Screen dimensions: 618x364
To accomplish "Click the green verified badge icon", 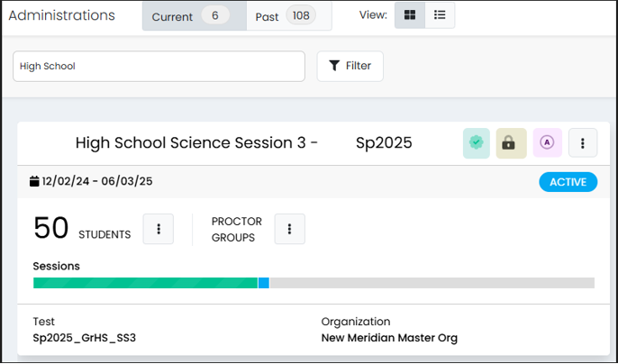I will pos(477,142).
